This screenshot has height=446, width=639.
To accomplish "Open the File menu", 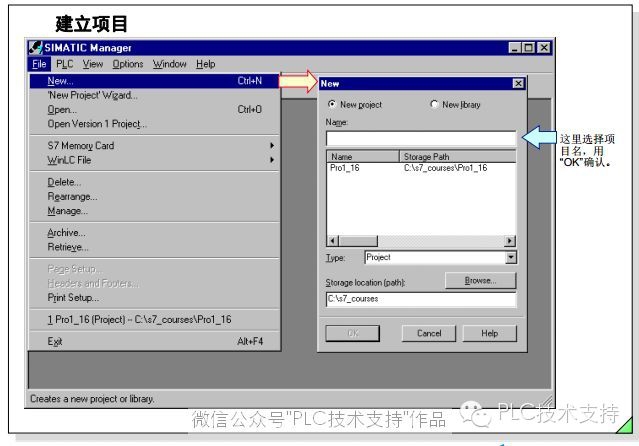I will pos(39,64).
